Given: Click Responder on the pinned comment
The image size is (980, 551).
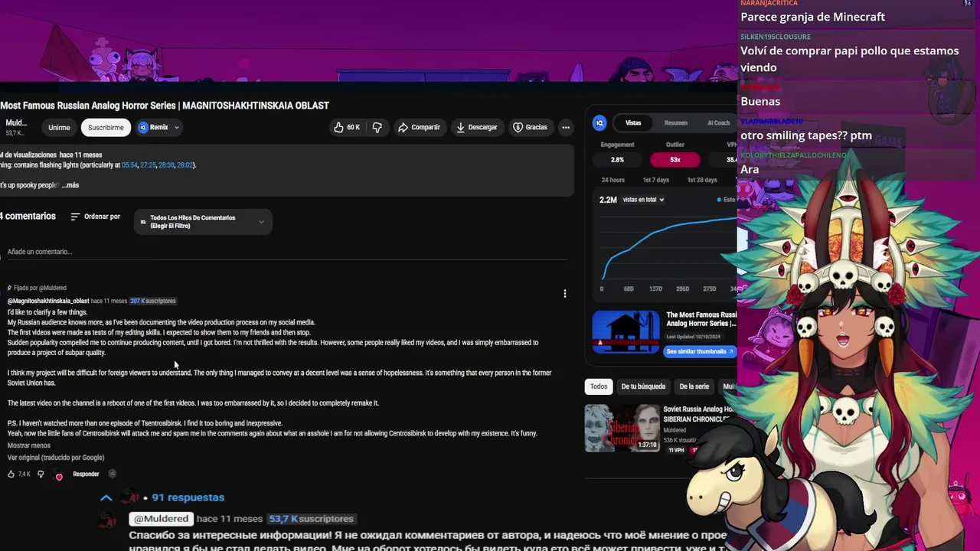Looking at the screenshot, I should pos(86,474).
